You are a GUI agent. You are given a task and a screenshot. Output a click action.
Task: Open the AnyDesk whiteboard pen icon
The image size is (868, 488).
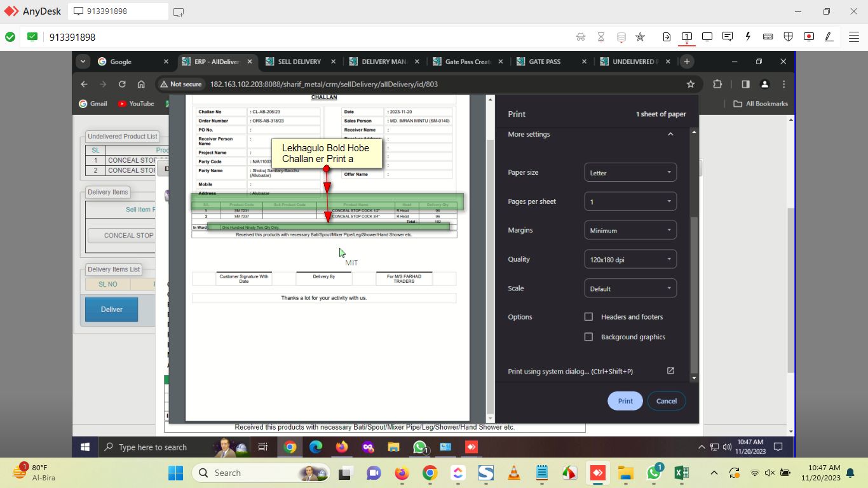tap(829, 37)
